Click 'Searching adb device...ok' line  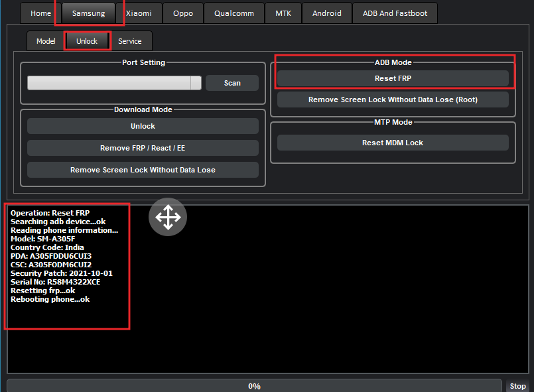coord(58,222)
